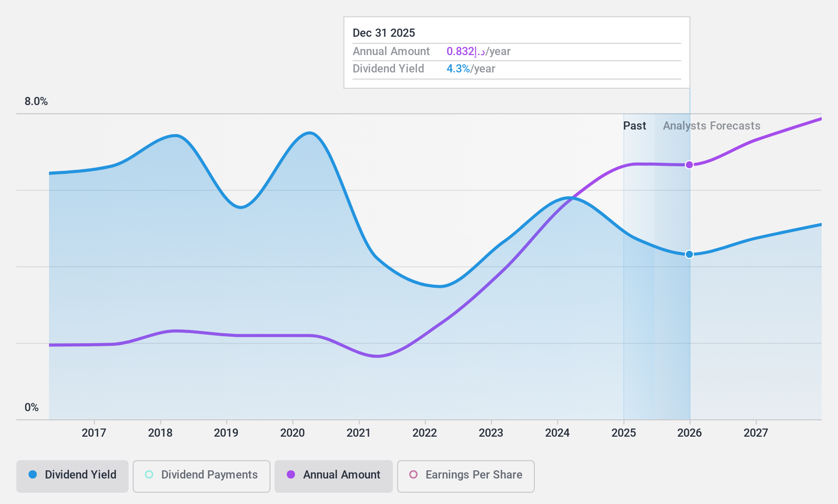838x504 pixels.
Task: Select the blue Dividend Yield data point
Action: tap(689, 254)
